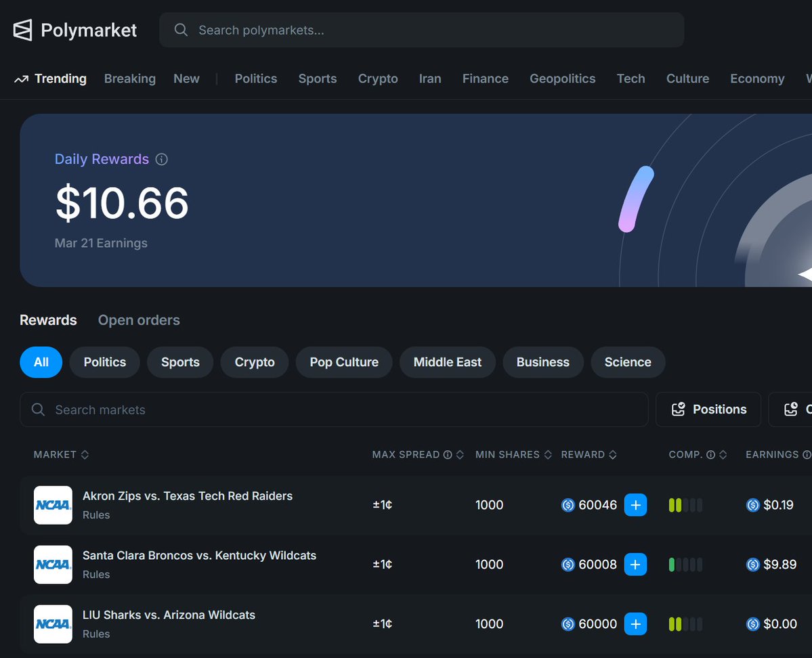Open Rules for Santa Clara Broncos market
The width and height of the screenshot is (812, 658).
pyautogui.click(x=96, y=575)
